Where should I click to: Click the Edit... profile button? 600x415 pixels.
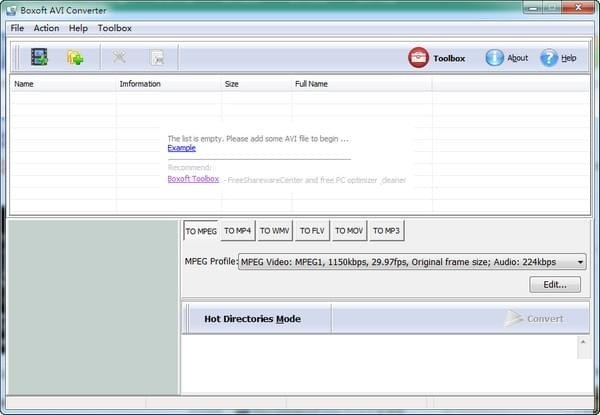click(555, 285)
